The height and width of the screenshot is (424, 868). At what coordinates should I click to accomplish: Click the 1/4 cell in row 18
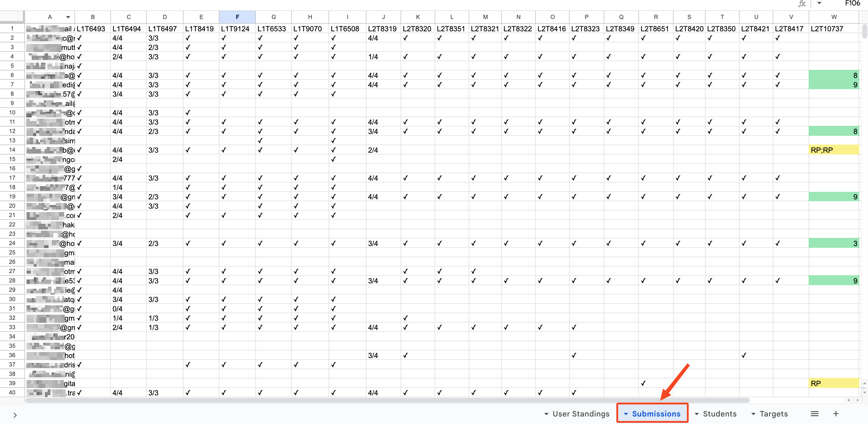(x=128, y=187)
